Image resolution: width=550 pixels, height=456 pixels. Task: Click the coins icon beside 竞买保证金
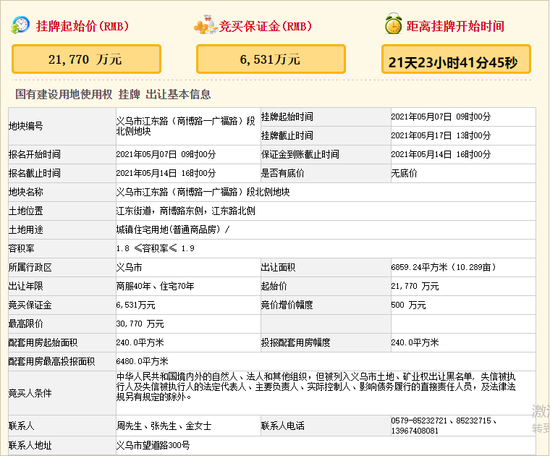[205, 25]
